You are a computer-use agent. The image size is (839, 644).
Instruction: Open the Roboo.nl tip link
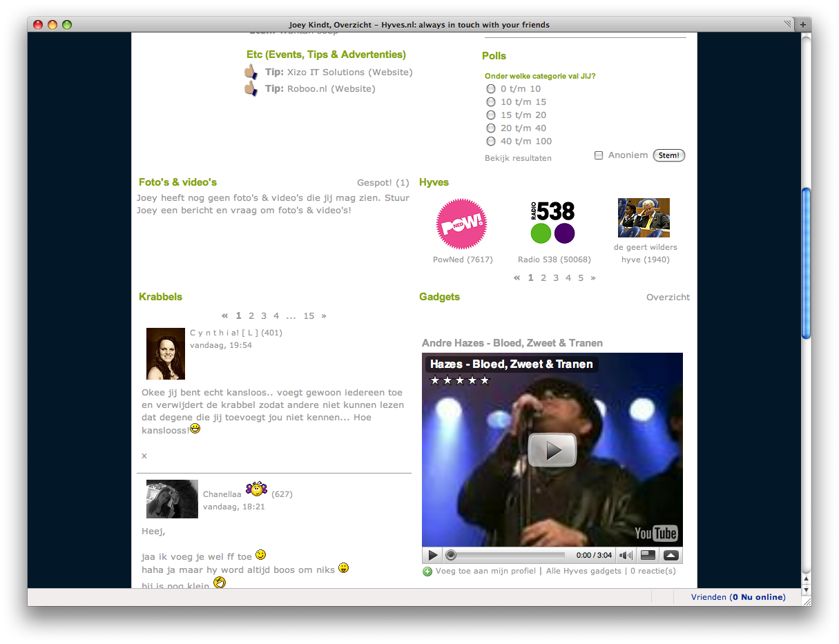331,89
